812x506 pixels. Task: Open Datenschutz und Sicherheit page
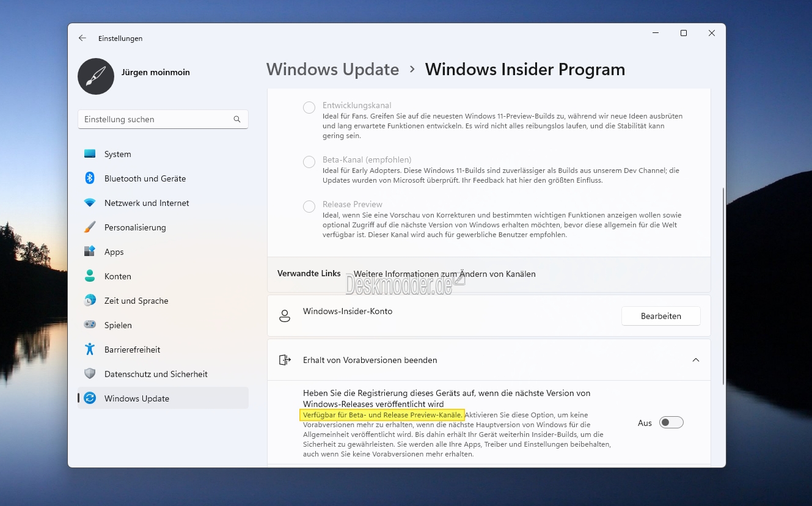point(163,374)
